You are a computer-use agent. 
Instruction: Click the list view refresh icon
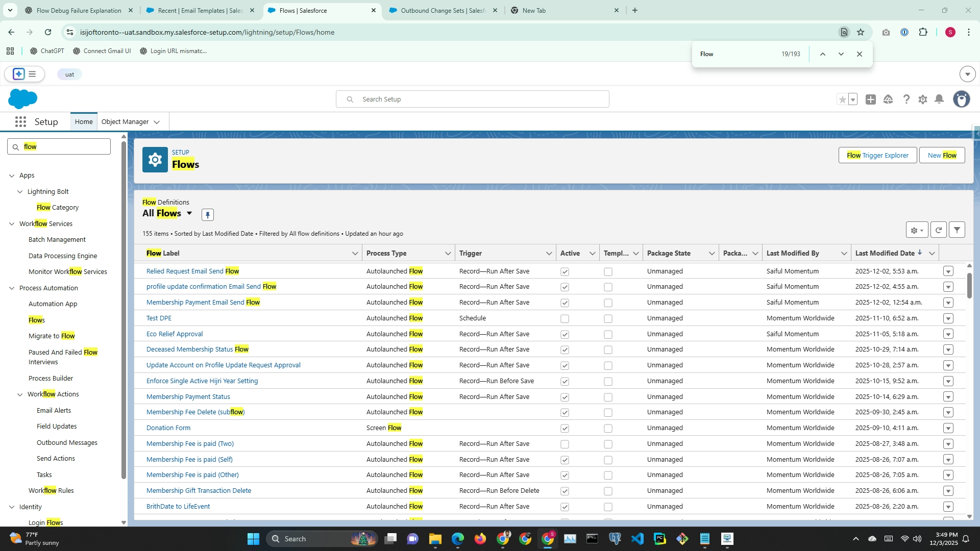(x=938, y=230)
